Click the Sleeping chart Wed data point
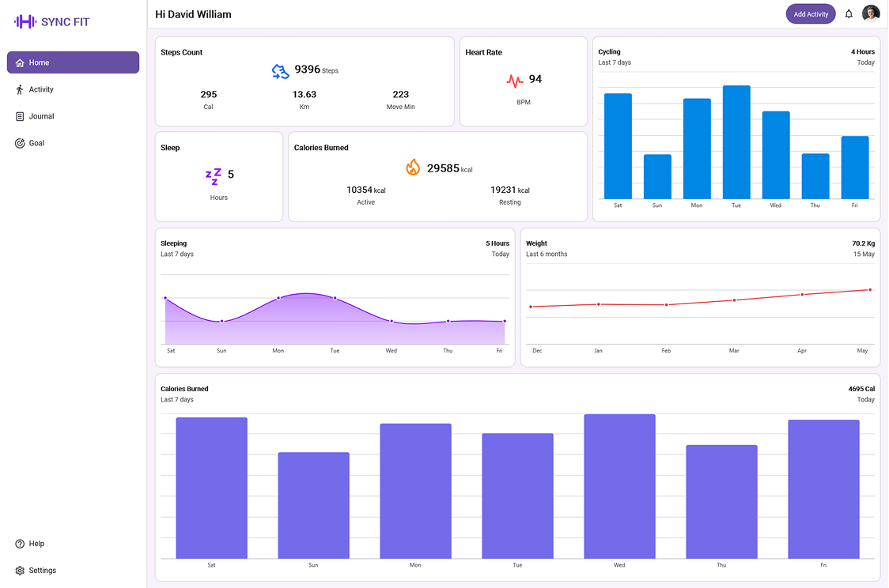889x588 pixels. [392, 321]
